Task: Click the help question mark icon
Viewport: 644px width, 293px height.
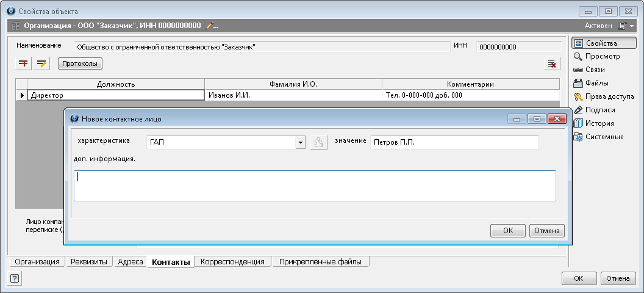Action: (15, 278)
